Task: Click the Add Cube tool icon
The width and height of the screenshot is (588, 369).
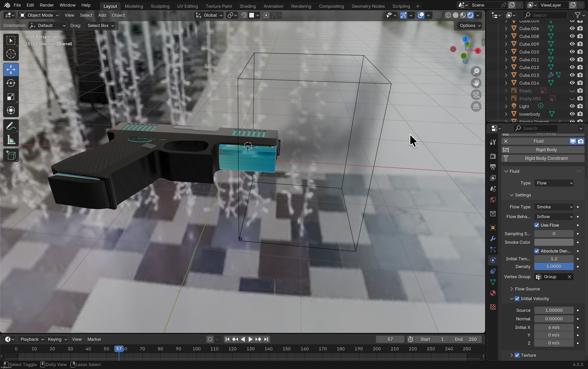Action: coord(11,156)
